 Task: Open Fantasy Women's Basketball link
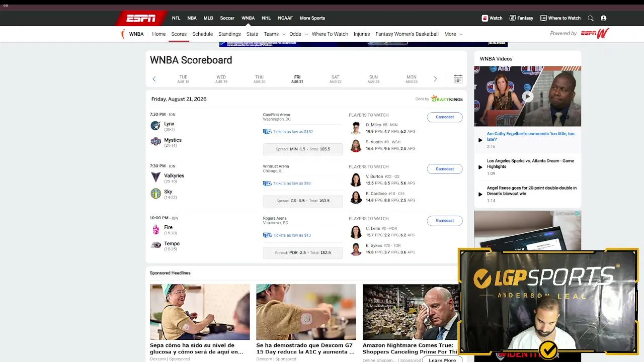pyautogui.click(x=407, y=34)
